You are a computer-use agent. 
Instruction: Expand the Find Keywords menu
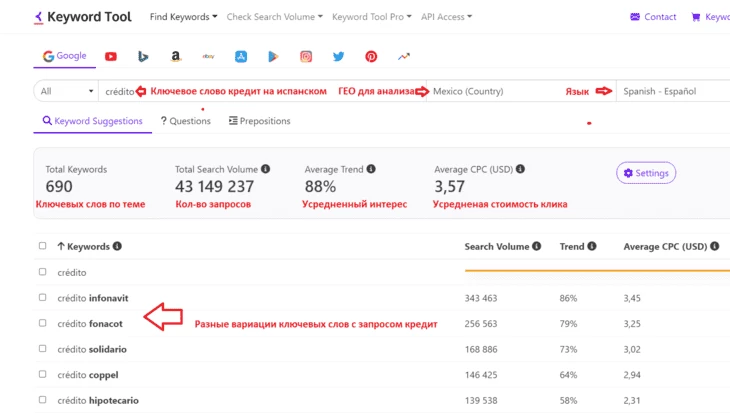(183, 17)
